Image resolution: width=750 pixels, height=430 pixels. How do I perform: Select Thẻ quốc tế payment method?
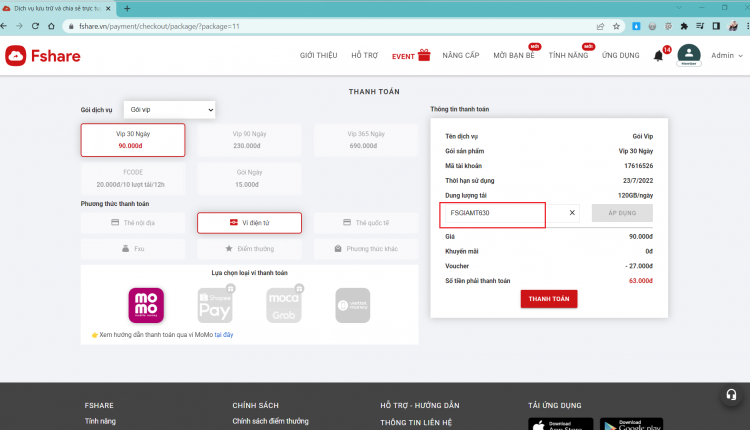[366, 223]
